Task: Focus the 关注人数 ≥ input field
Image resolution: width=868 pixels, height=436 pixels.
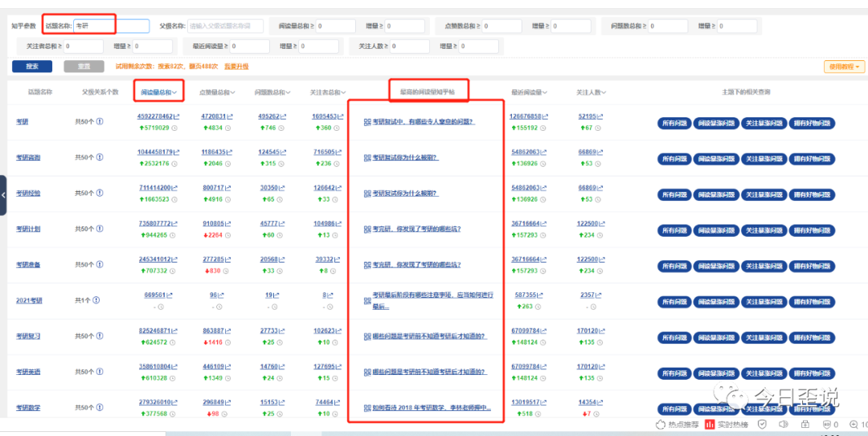Action: tap(410, 47)
